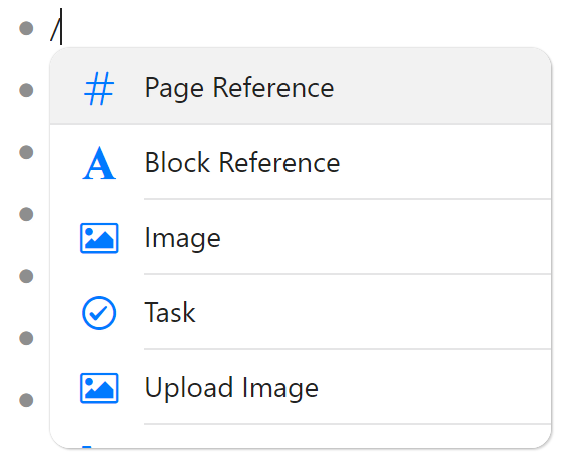570x460 pixels.
Task: Click the blue letter A icon
Action: pos(99,163)
